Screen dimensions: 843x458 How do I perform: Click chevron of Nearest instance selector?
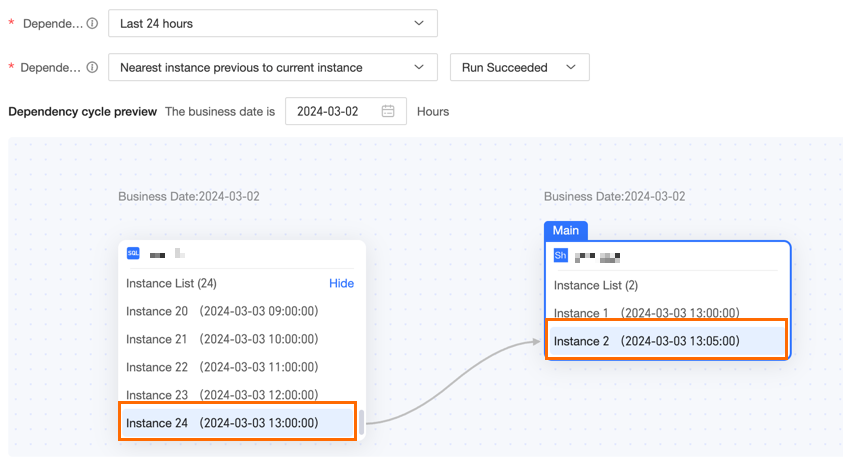[419, 68]
